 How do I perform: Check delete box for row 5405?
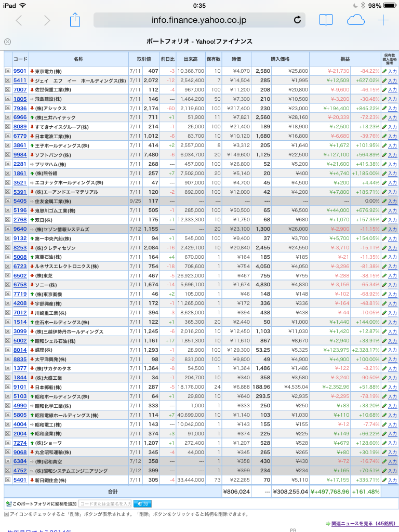point(8,201)
